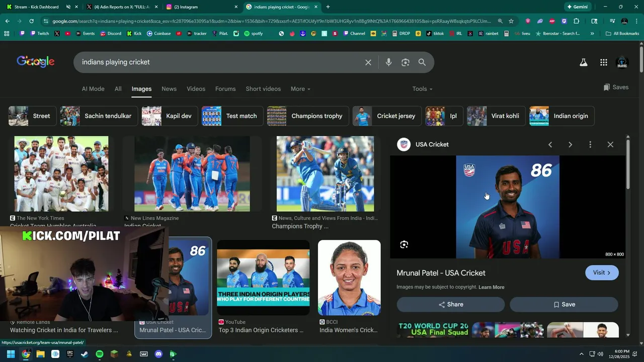Open the All Bookmarks folder
This screenshot has height=362, width=644.
coord(622,34)
